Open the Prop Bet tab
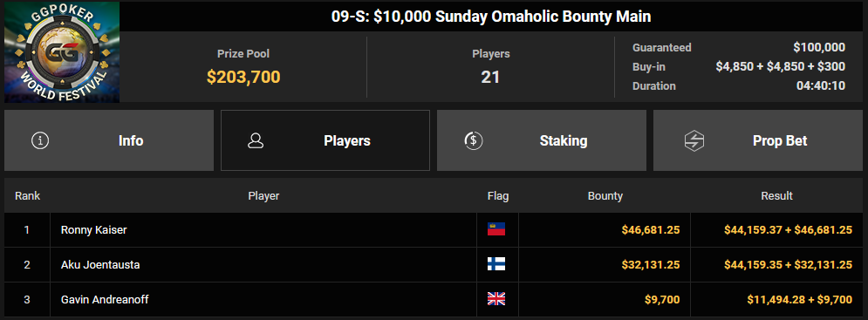Viewport: 868px width, 320px height. point(758,140)
